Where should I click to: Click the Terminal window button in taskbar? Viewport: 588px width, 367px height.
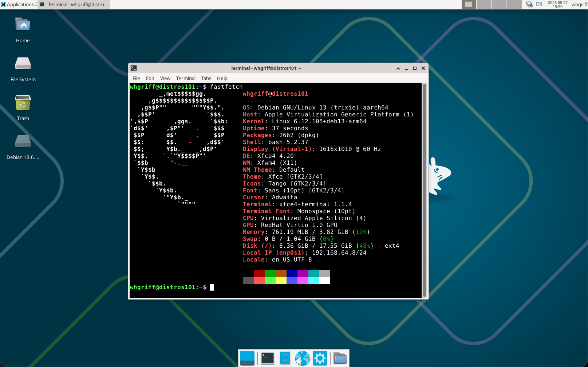coord(74,4)
